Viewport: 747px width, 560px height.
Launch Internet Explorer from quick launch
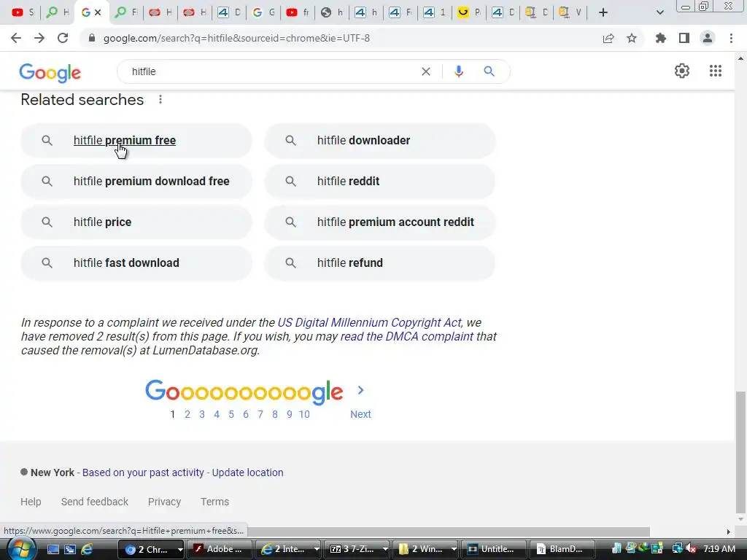click(87, 549)
